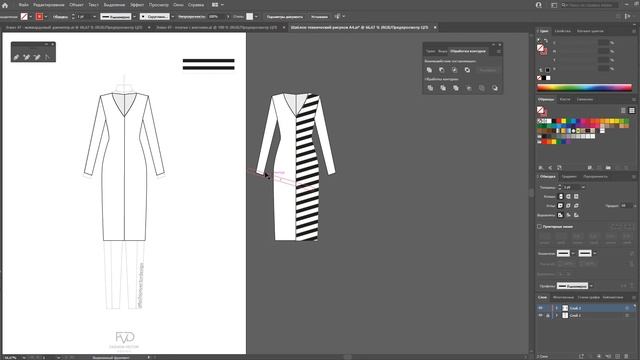Viewport: 640px width, 360px height.
Task: Click the Divide icon in Pathfinder
Action: point(430,88)
